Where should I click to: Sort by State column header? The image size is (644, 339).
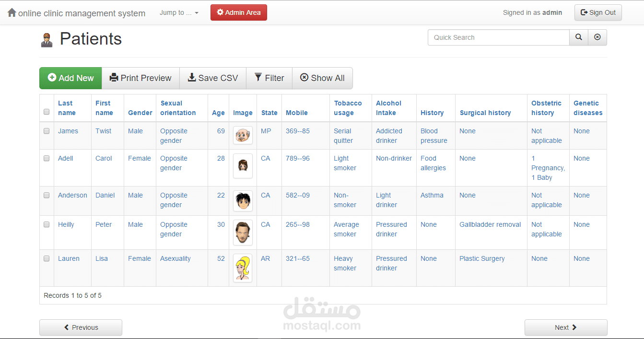pos(269,113)
